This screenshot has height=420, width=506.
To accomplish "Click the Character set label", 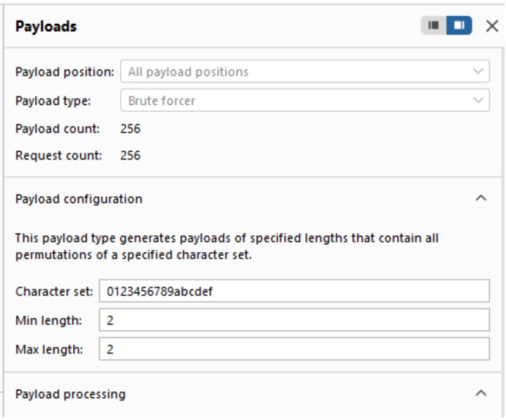I will point(54,292).
